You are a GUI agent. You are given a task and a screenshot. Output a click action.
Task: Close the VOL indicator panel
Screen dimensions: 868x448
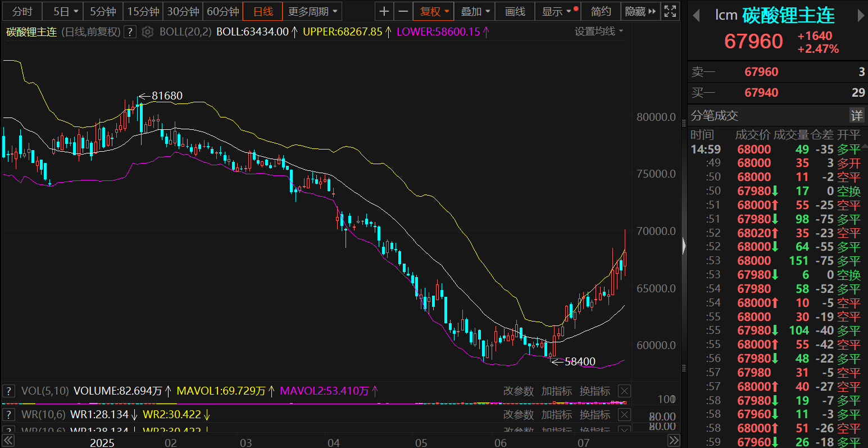[x=624, y=391]
